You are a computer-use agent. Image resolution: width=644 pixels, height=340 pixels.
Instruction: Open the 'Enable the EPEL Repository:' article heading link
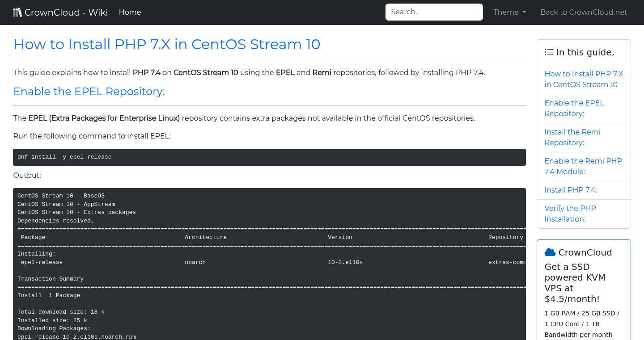click(x=89, y=92)
